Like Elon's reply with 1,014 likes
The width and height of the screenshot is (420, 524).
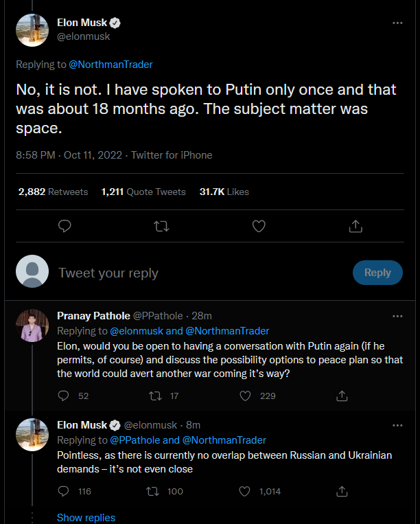click(x=246, y=491)
